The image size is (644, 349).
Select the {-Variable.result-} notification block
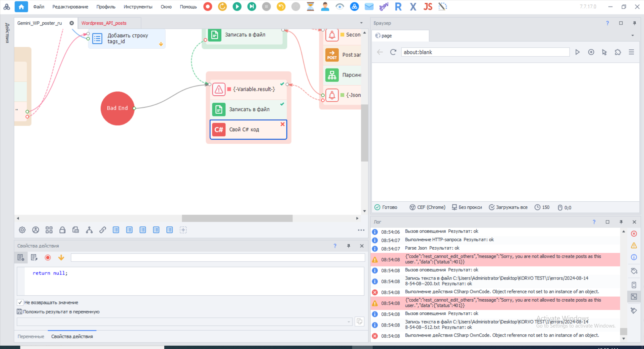tap(248, 89)
